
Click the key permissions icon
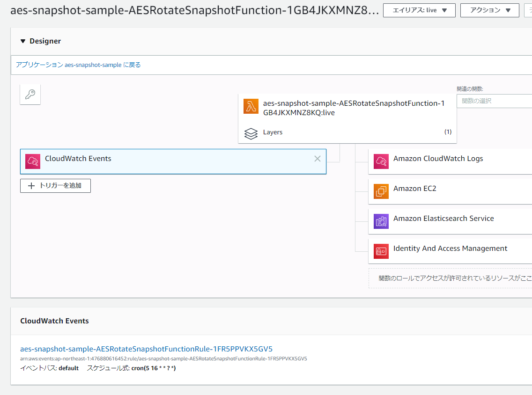pos(30,94)
